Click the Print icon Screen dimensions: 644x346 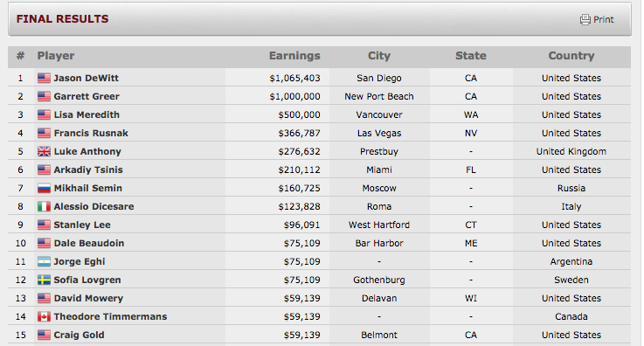pyautogui.click(x=585, y=19)
